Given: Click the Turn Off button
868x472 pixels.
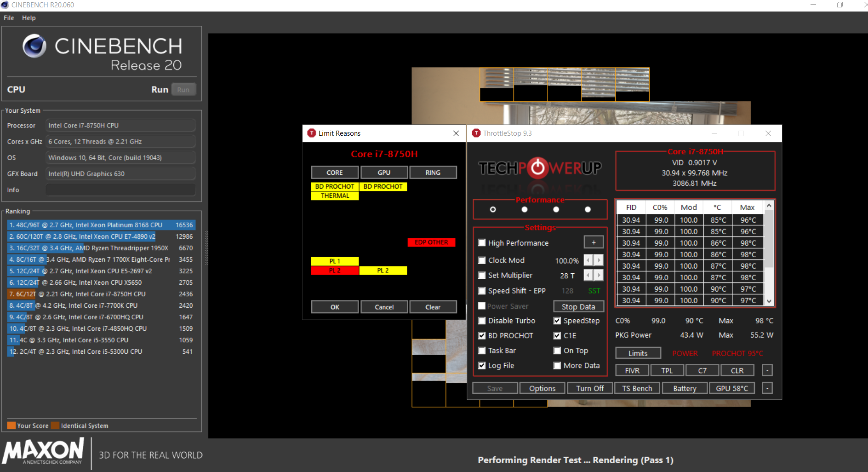Looking at the screenshot, I should coord(590,388).
